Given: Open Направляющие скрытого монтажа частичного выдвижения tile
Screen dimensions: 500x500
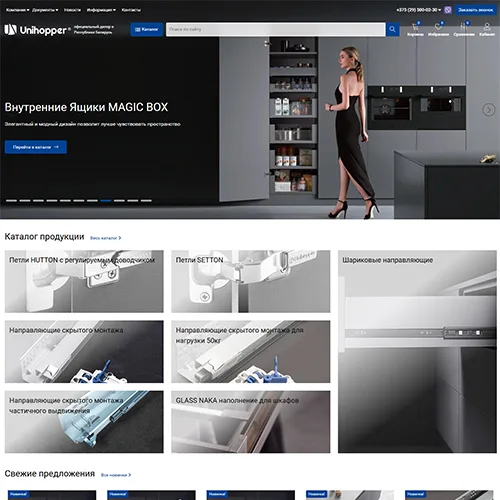Looking at the screenshot, I should (x=84, y=422).
